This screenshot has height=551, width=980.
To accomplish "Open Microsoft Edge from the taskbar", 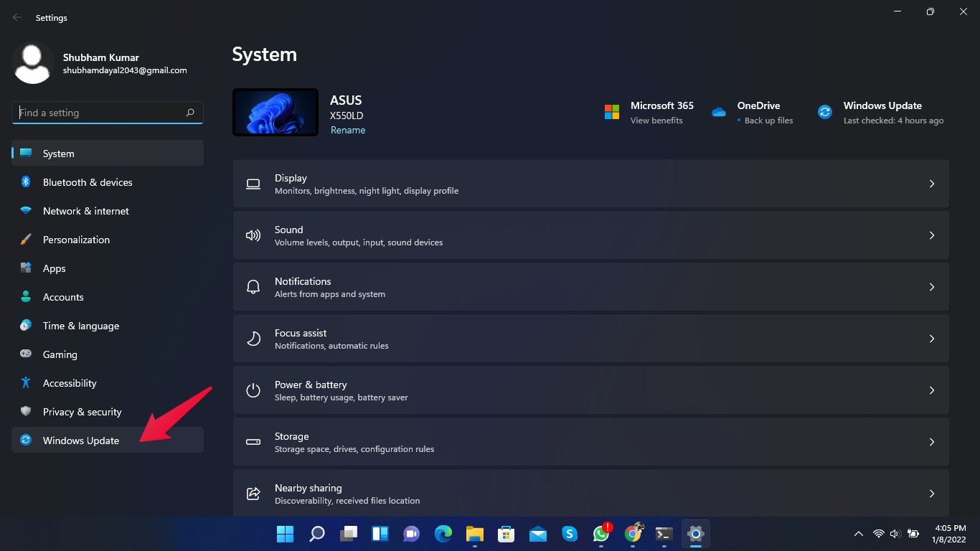I will (x=443, y=534).
